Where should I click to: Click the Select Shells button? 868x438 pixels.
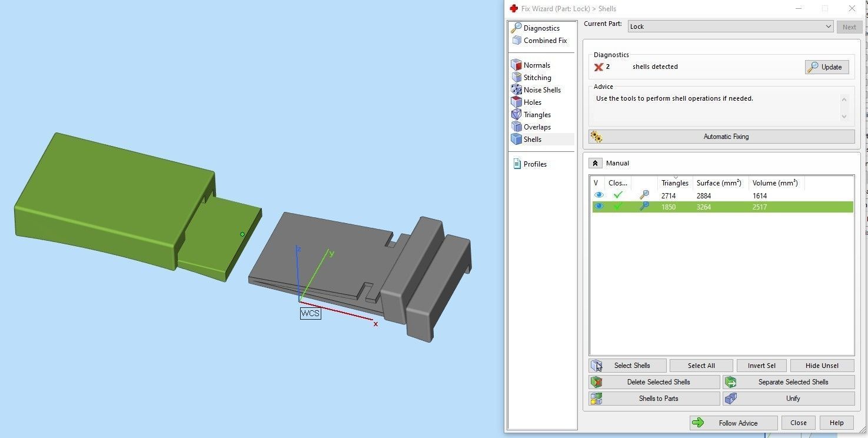point(627,366)
